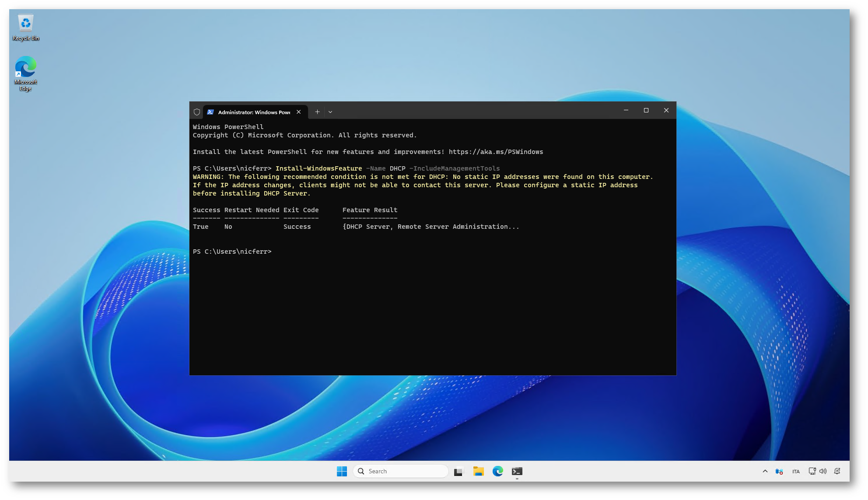
Task: Toggle the do-not-disturb notification bell
Action: pos(837,471)
